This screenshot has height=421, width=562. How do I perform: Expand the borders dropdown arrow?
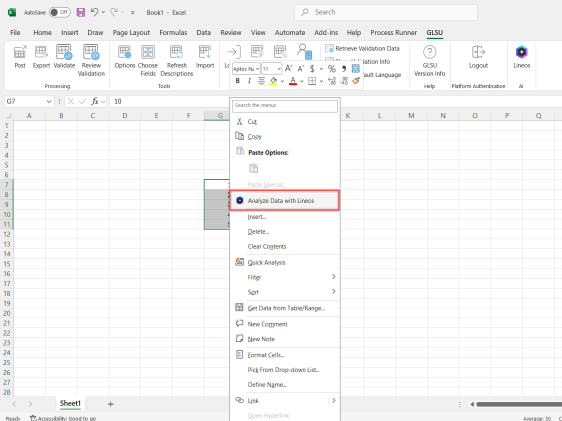coord(321,81)
